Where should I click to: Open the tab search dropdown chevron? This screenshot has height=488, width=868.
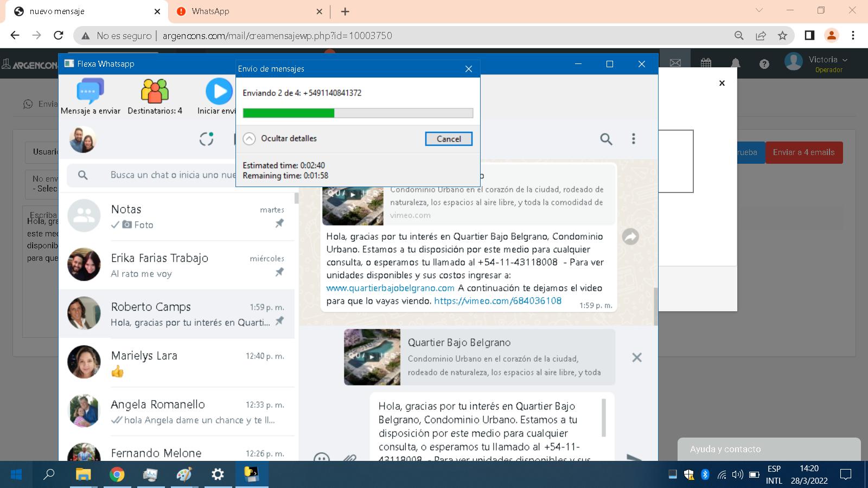click(759, 10)
